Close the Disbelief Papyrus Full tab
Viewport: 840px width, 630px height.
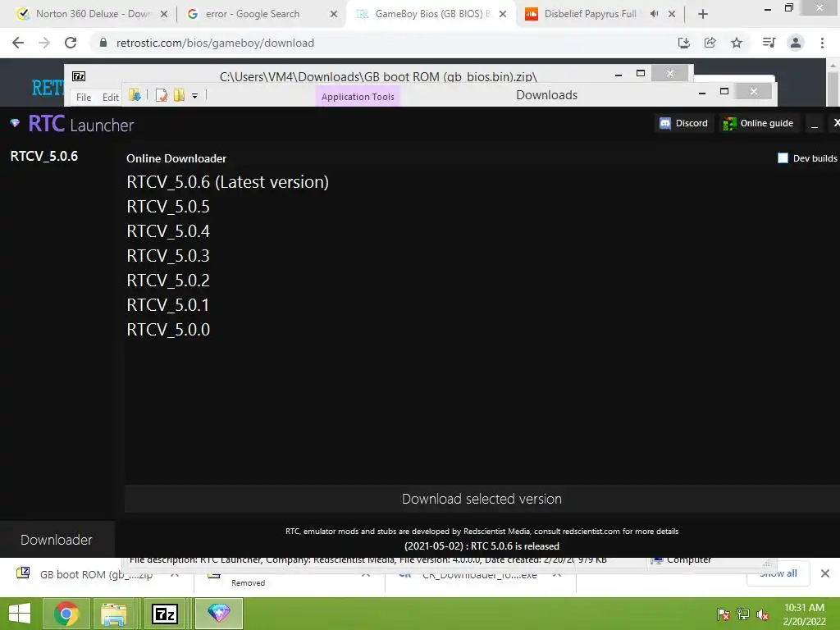coord(672,15)
